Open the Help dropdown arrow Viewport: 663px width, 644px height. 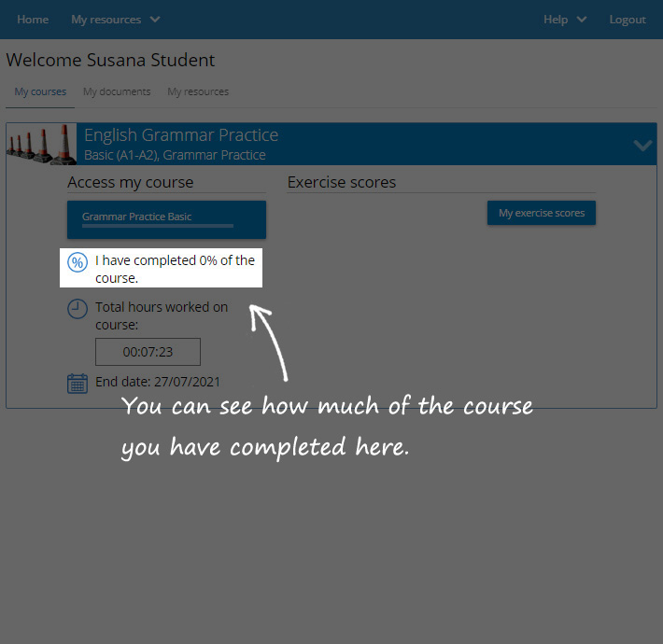582,20
